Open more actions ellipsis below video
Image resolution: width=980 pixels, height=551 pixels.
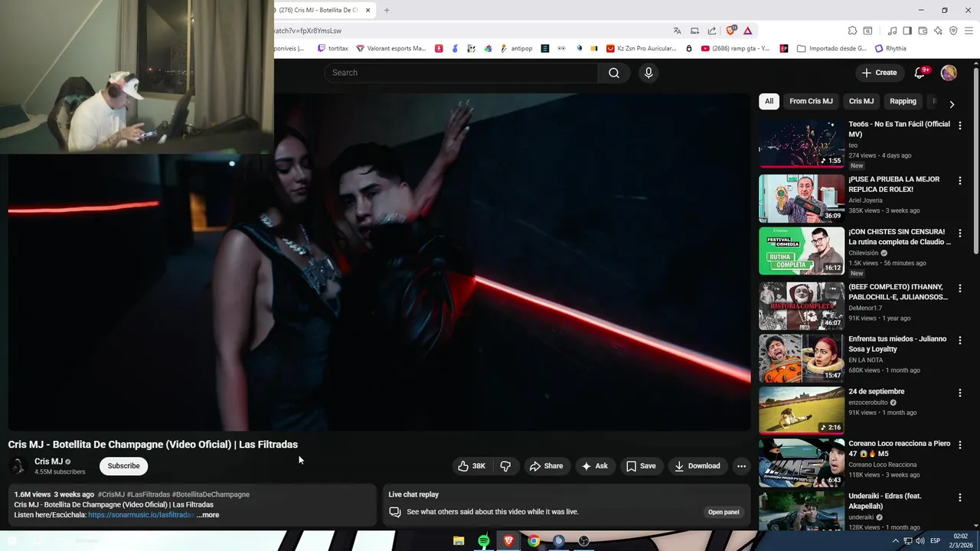tap(741, 466)
